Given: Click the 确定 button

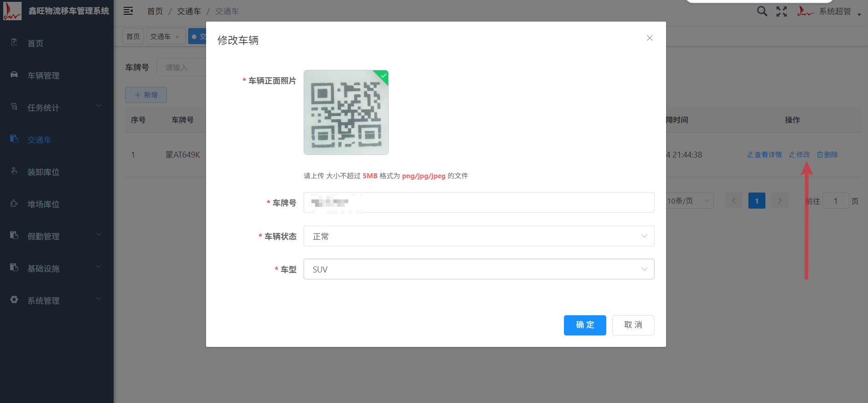Looking at the screenshot, I should coord(585,325).
